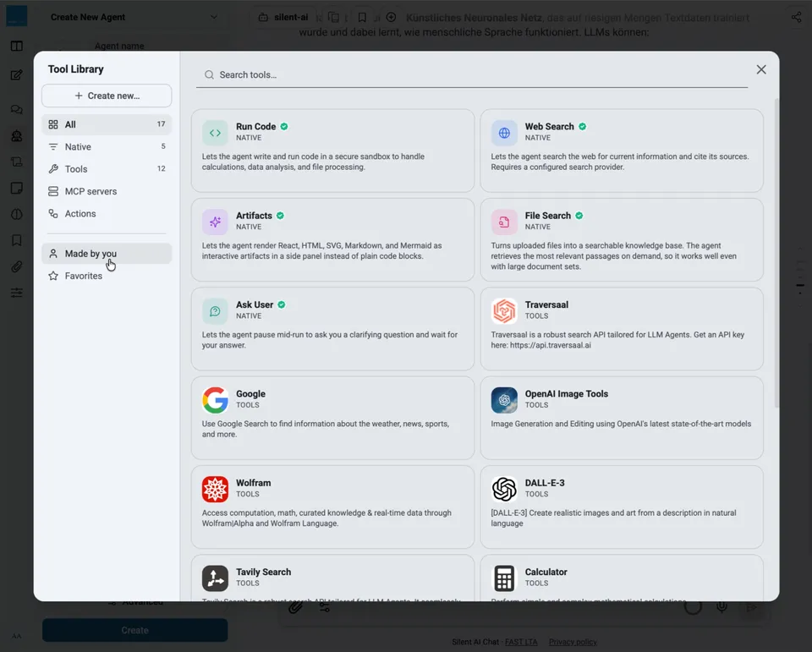This screenshot has width=812, height=652.
Task: Click the Wolfram card title
Action: 253,483
